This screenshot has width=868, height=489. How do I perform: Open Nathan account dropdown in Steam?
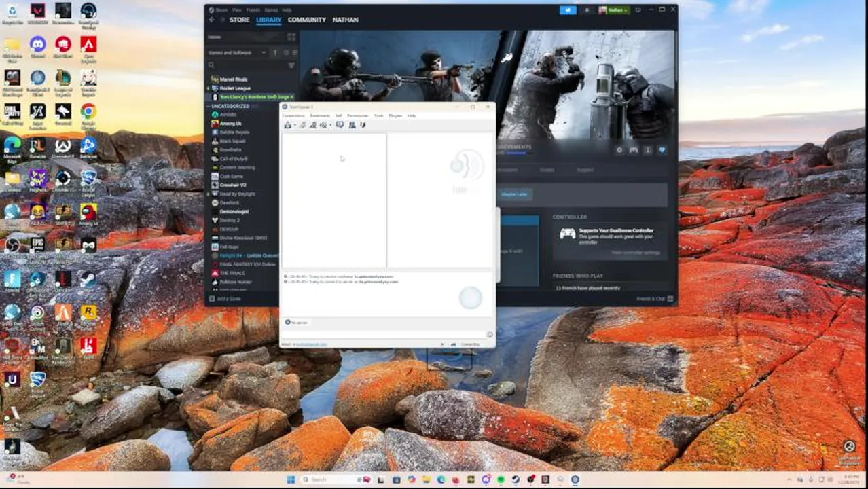pyautogui.click(x=614, y=10)
